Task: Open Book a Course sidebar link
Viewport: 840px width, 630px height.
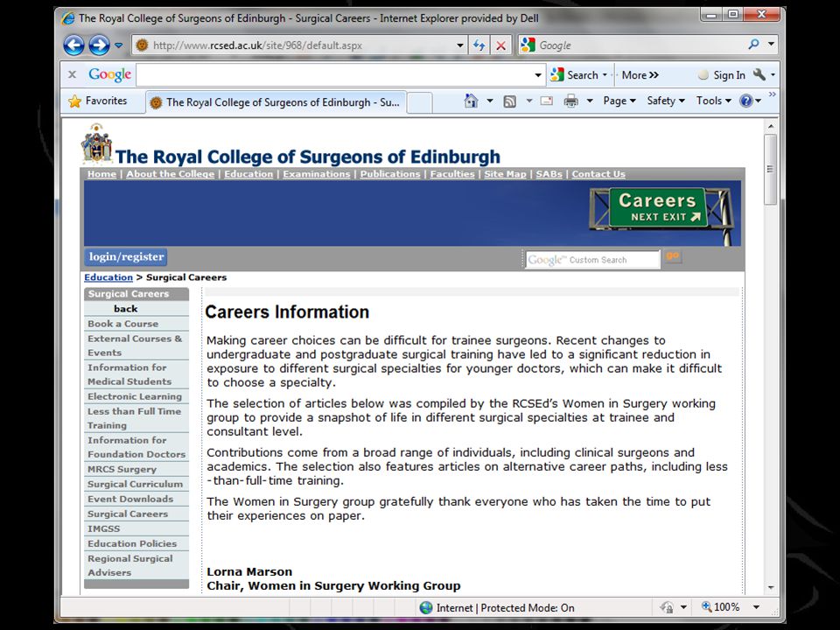Action: pyautogui.click(x=123, y=324)
